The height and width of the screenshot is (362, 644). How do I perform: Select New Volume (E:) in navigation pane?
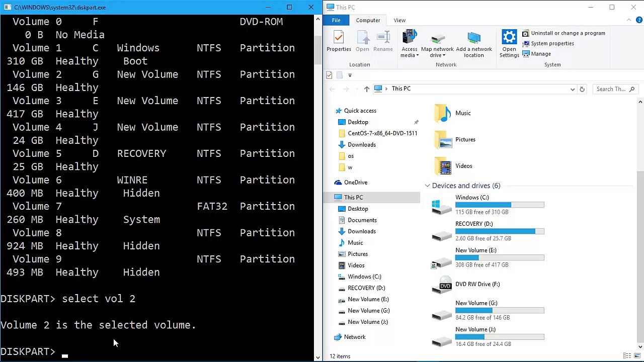[368, 299]
